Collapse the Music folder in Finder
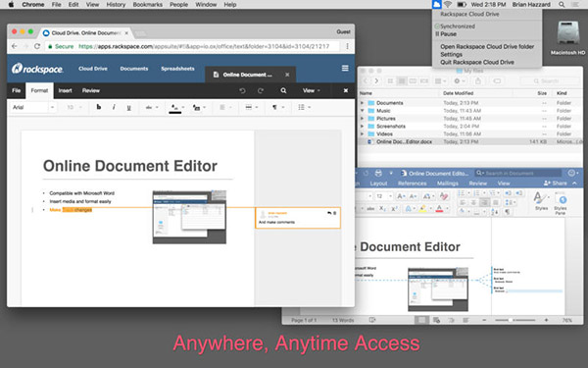588x368 pixels. tap(362, 111)
